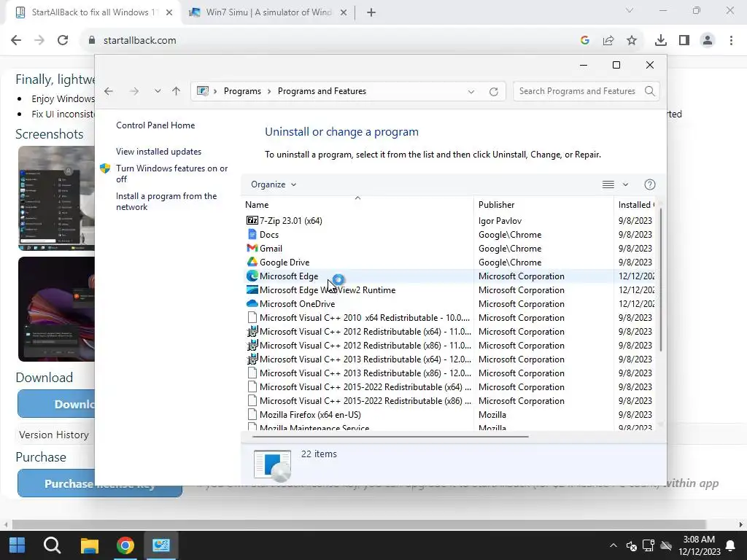Click the search magnifier in Programs and Features
Screen dimensions: 747x560
pos(650,91)
